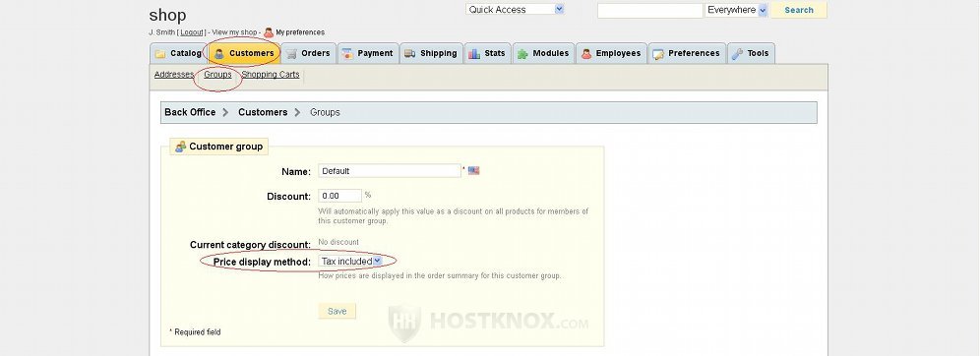Go to the Shopping Carts subtab

click(271, 75)
